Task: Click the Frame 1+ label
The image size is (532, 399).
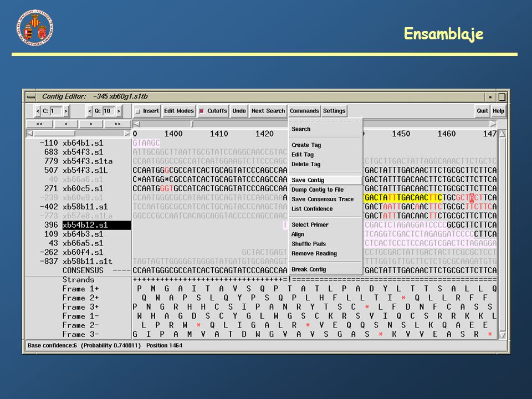Action: pyautogui.click(x=81, y=289)
